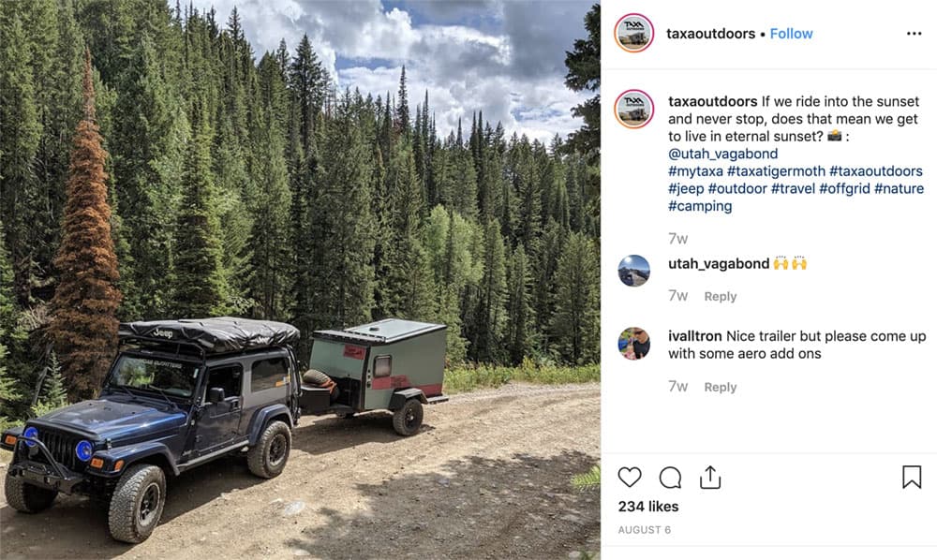Browse the #jeep hashtag
The image size is (937, 560).
pyautogui.click(x=686, y=188)
